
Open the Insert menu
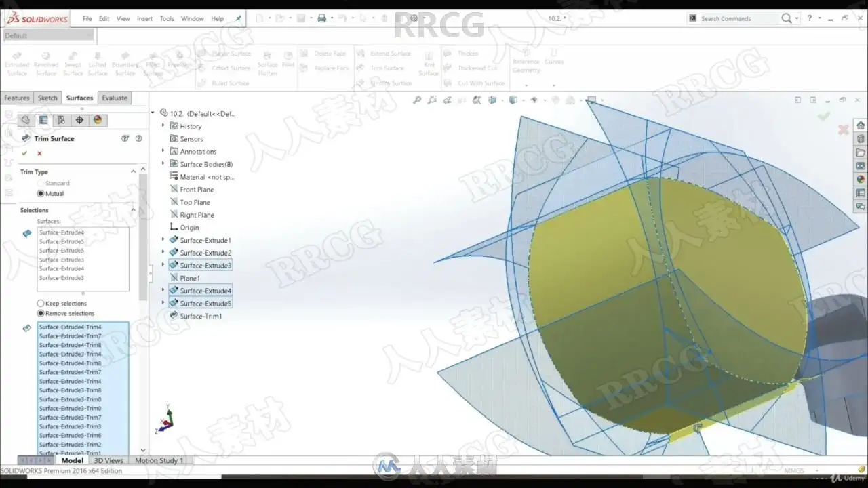tap(144, 18)
